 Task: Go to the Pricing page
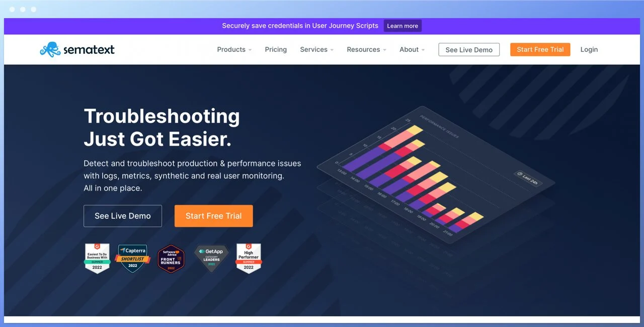pos(276,49)
